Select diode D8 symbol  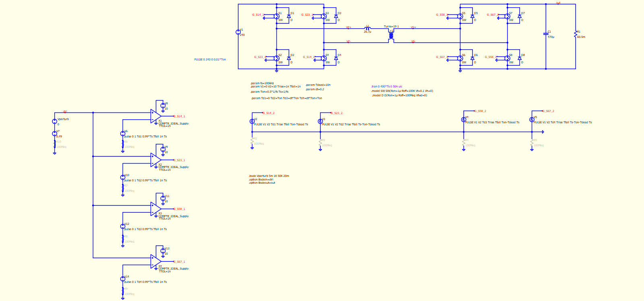(x=520, y=58)
